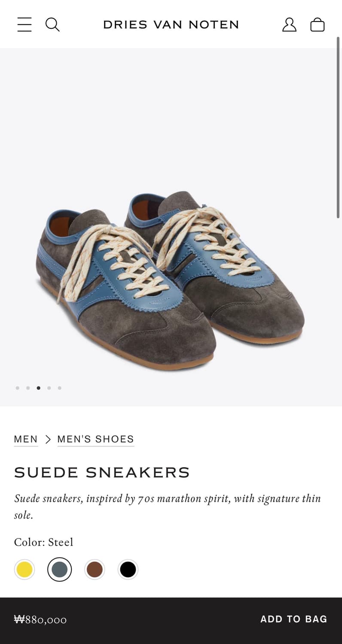Add the sneakers to bag
This screenshot has height=644, width=342.
(294, 619)
